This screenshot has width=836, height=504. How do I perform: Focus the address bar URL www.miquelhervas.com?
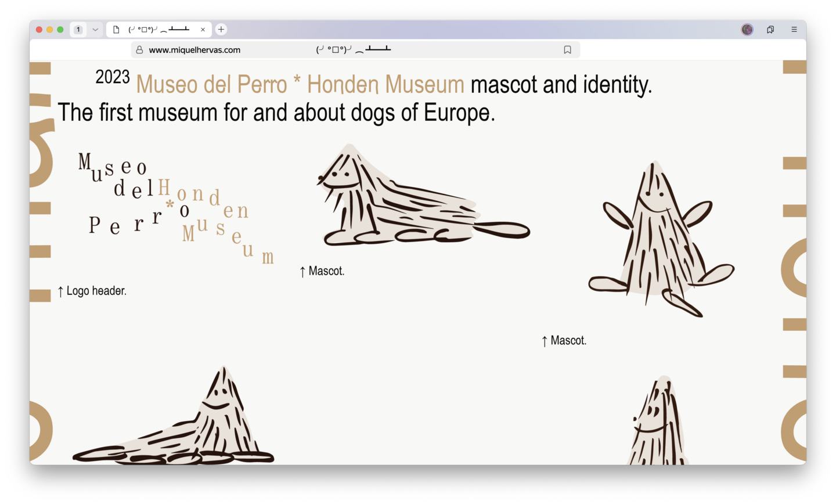click(x=194, y=50)
